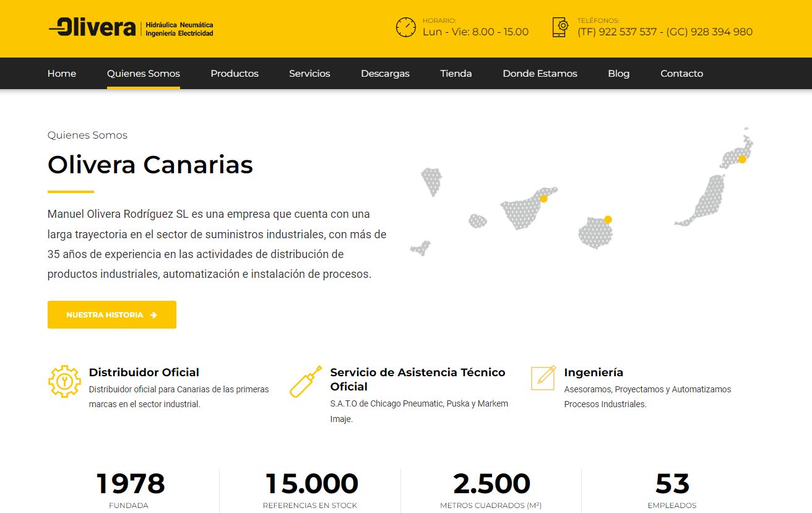Select Quienes Somos in the navigation bar

(x=144, y=74)
